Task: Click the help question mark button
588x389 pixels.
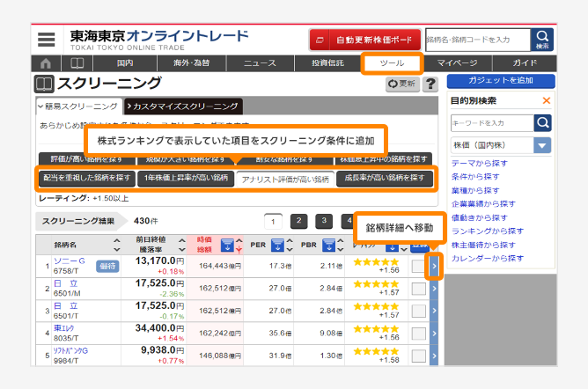Action: point(430,84)
